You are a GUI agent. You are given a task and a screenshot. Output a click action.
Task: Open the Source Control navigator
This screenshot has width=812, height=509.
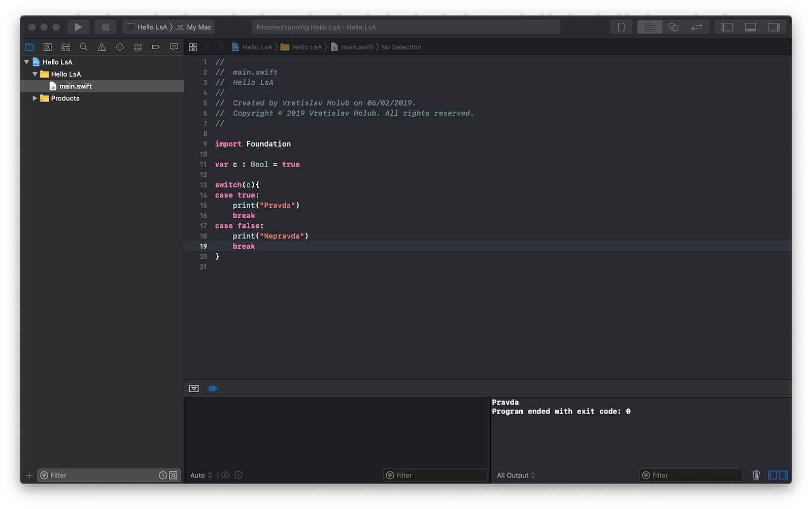48,47
